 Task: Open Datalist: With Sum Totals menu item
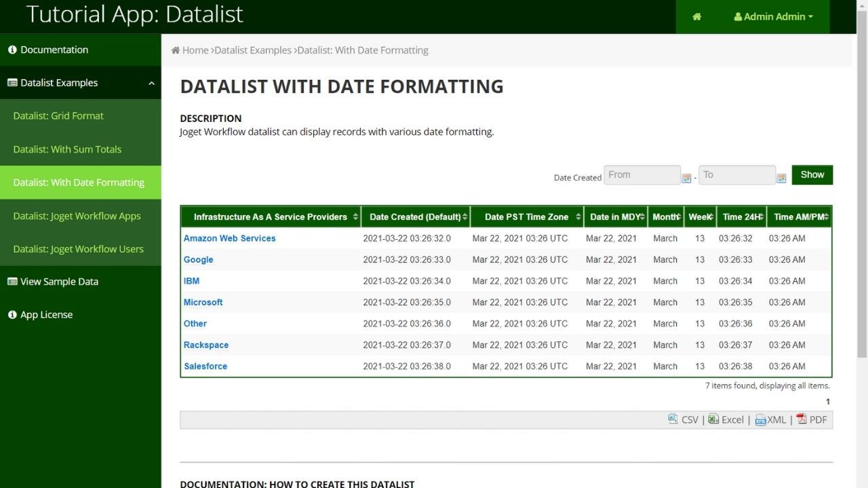[67, 149]
